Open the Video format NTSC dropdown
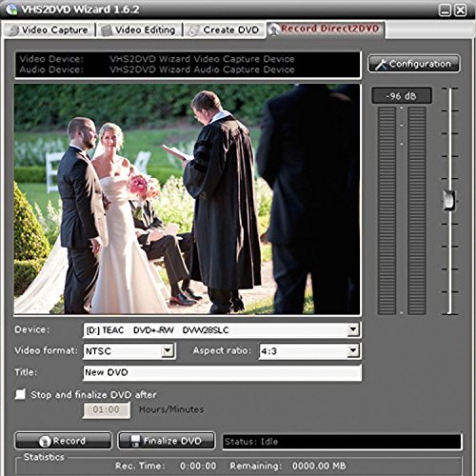Screen dimensions: 476x476 point(168,351)
